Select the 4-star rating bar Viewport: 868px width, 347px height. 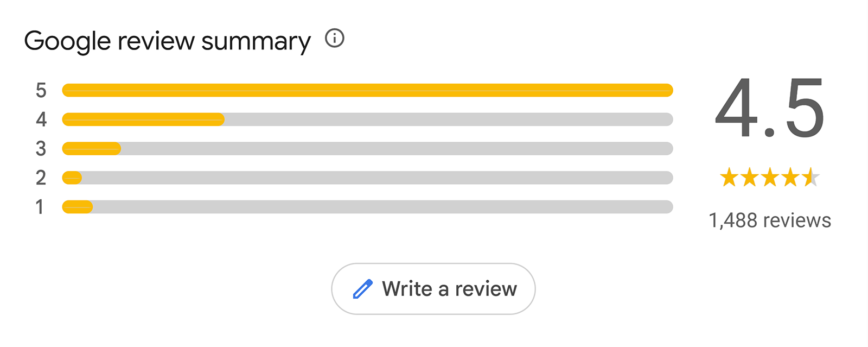[367, 119]
